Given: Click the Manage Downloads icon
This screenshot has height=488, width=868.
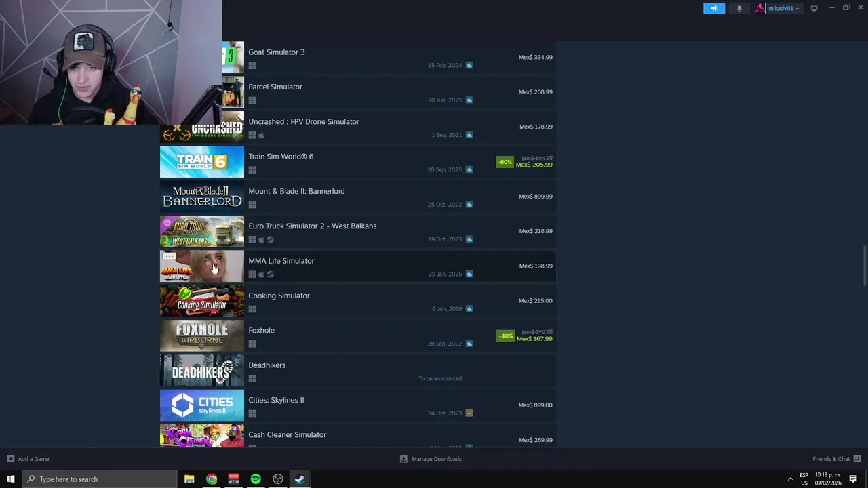Looking at the screenshot, I should pos(403,459).
